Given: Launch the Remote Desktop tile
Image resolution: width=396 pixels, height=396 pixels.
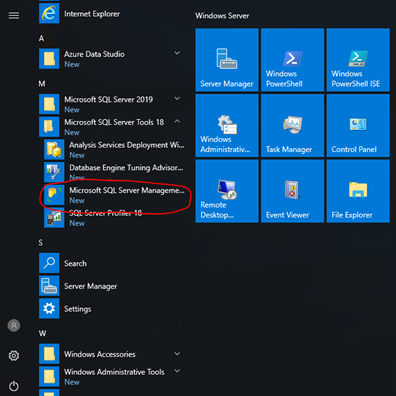Looking at the screenshot, I should (x=227, y=191).
